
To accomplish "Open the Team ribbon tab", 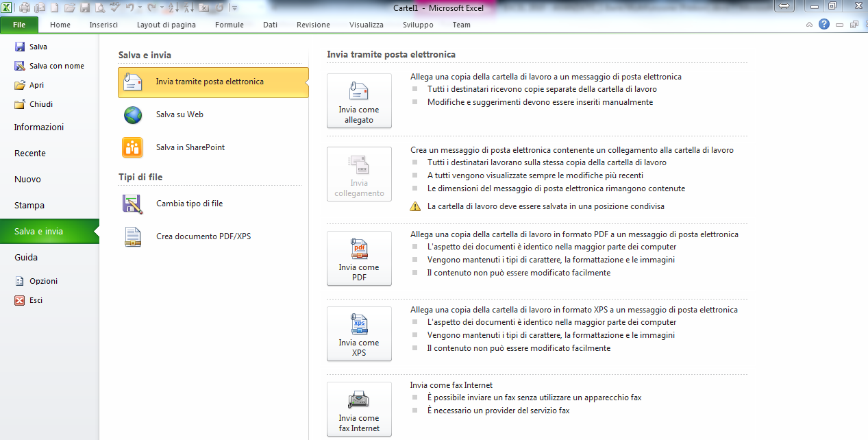I will pyautogui.click(x=462, y=25).
